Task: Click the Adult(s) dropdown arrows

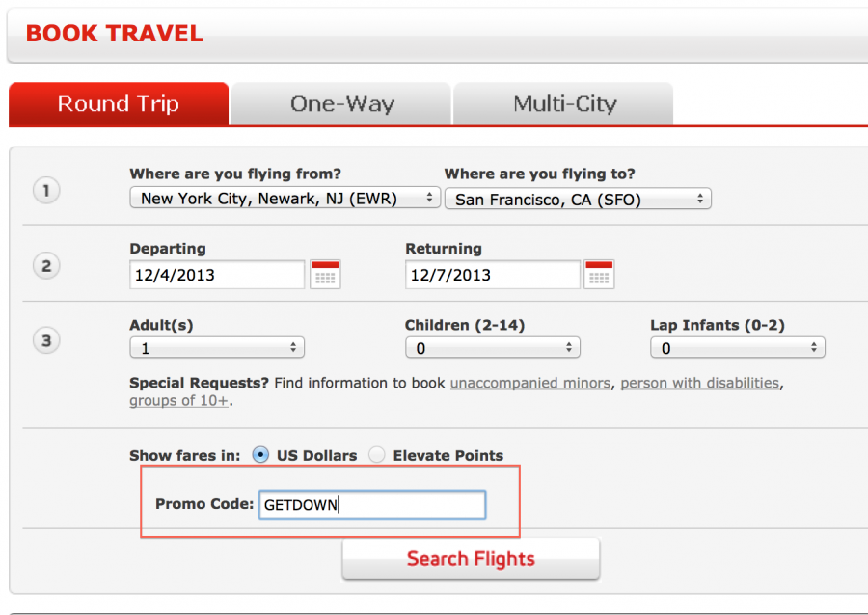Action: 292,347
